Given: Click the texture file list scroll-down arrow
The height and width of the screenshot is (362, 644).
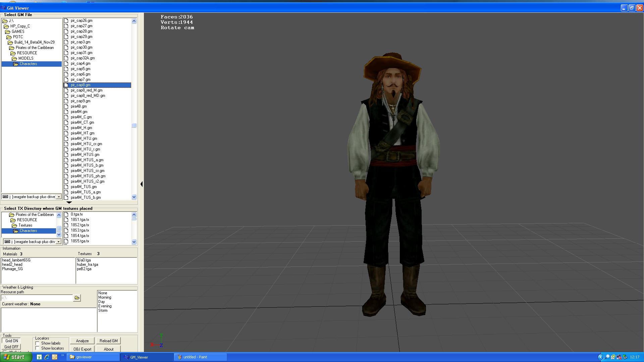Looking at the screenshot, I should [134, 242].
